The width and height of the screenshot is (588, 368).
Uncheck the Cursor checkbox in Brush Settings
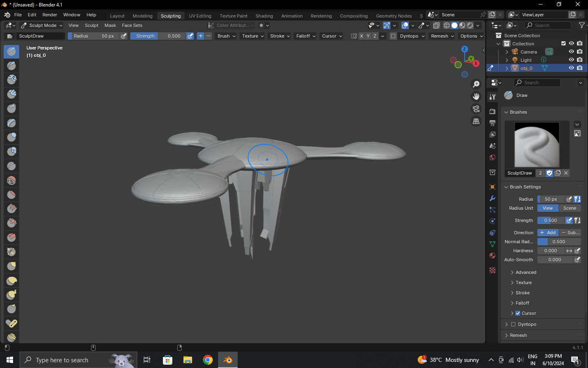pos(518,313)
